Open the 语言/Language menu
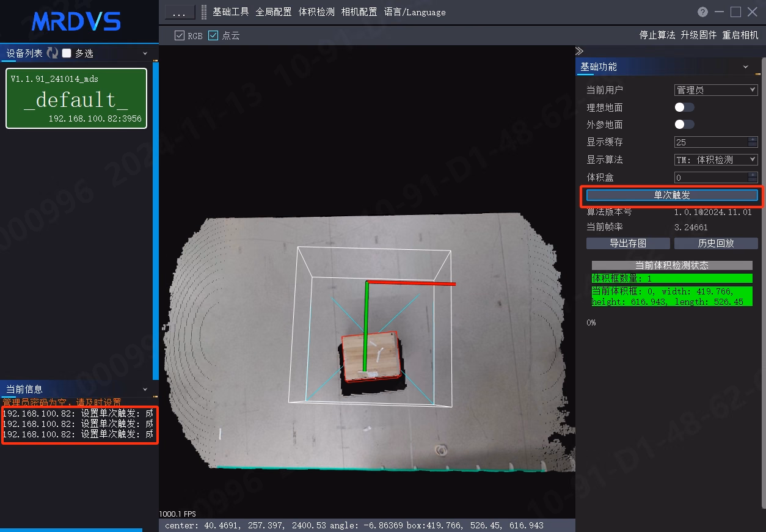Screen dimensions: 766x532 pyautogui.click(x=415, y=12)
